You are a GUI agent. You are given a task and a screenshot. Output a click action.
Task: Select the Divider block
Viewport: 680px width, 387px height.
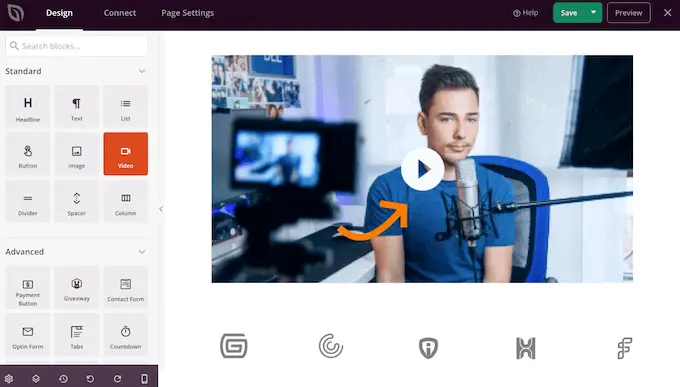pyautogui.click(x=28, y=201)
